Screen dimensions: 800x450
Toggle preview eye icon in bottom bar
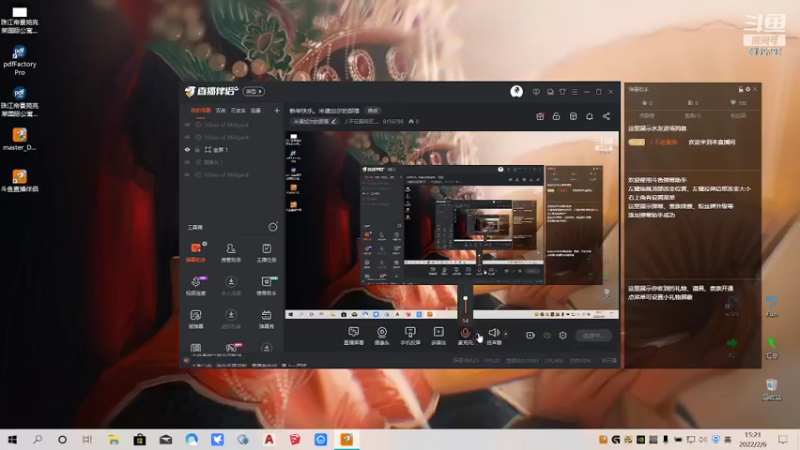point(546,335)
